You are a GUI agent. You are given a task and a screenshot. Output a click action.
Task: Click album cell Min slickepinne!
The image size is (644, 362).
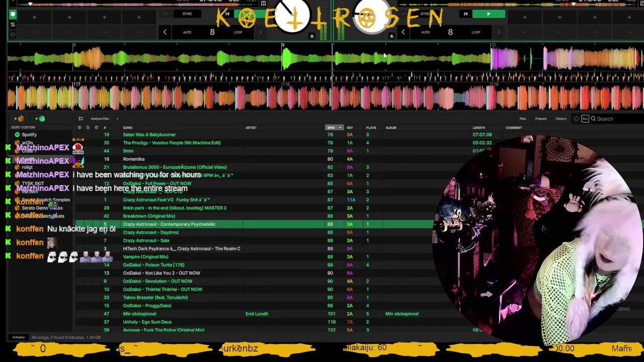click(x=402, y=314)
